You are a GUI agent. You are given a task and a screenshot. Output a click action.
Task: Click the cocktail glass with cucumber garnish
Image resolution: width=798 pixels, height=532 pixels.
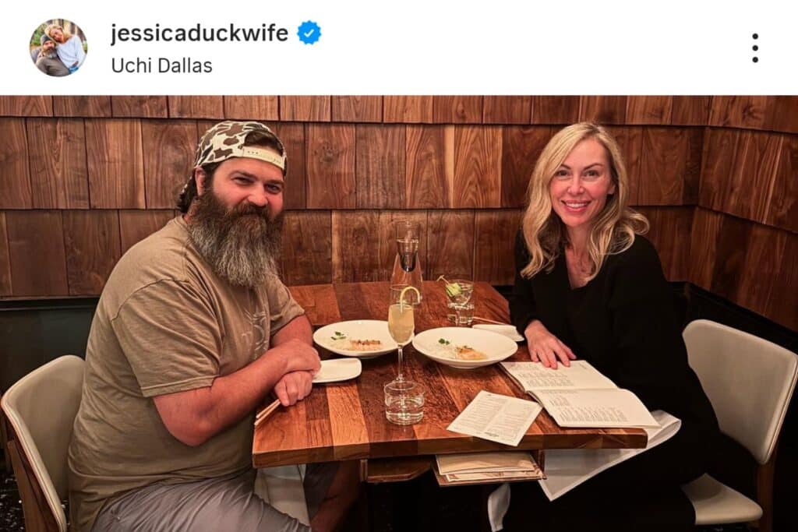click(459, 301)
